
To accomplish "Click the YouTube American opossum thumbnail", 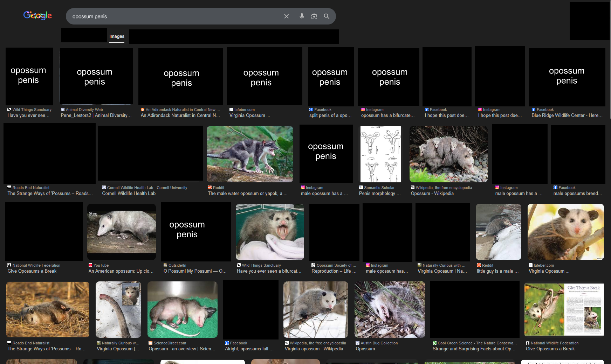I will click(x=122, y=232).
